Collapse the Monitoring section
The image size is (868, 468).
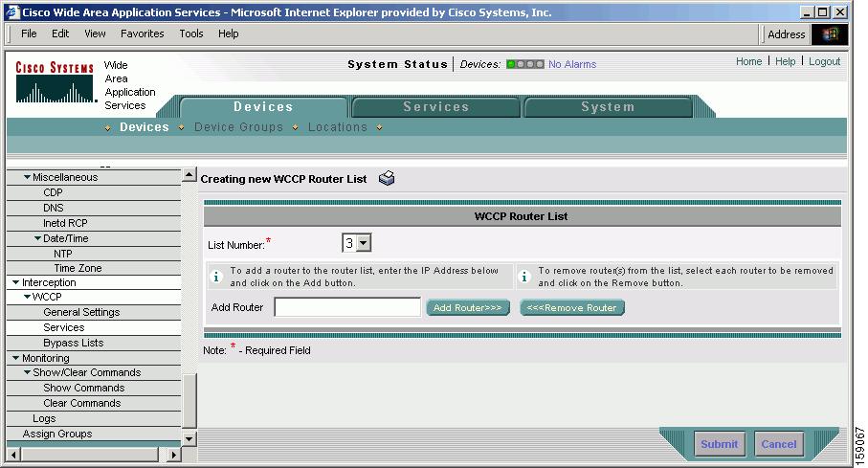[16, 358]
